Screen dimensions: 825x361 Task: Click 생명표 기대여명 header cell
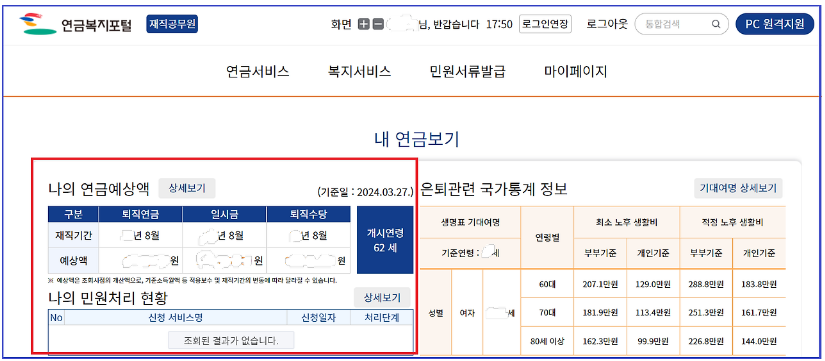[470, 222]
